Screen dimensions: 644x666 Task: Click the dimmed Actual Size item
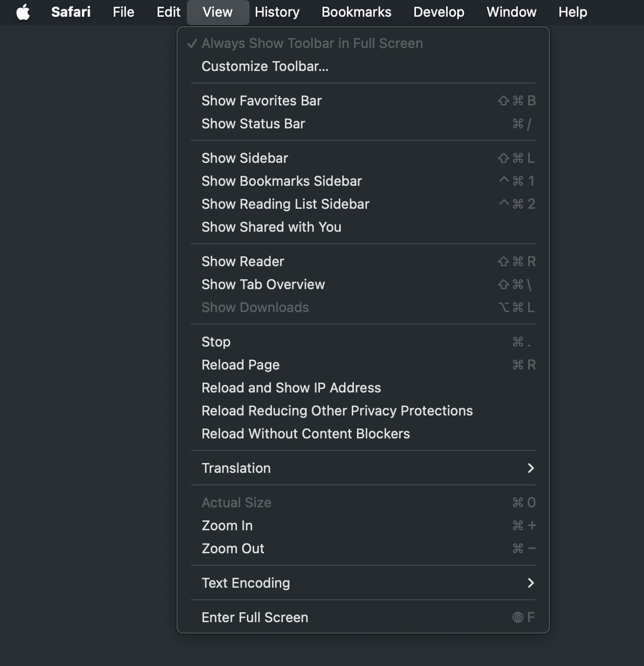(x=363, y=503)
